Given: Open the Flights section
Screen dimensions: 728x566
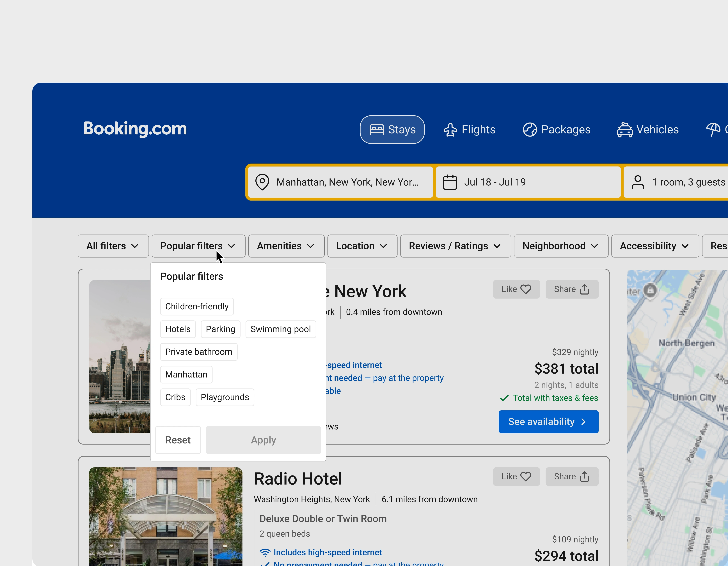Looking at the screenshot, I should (x=469, y=130).
